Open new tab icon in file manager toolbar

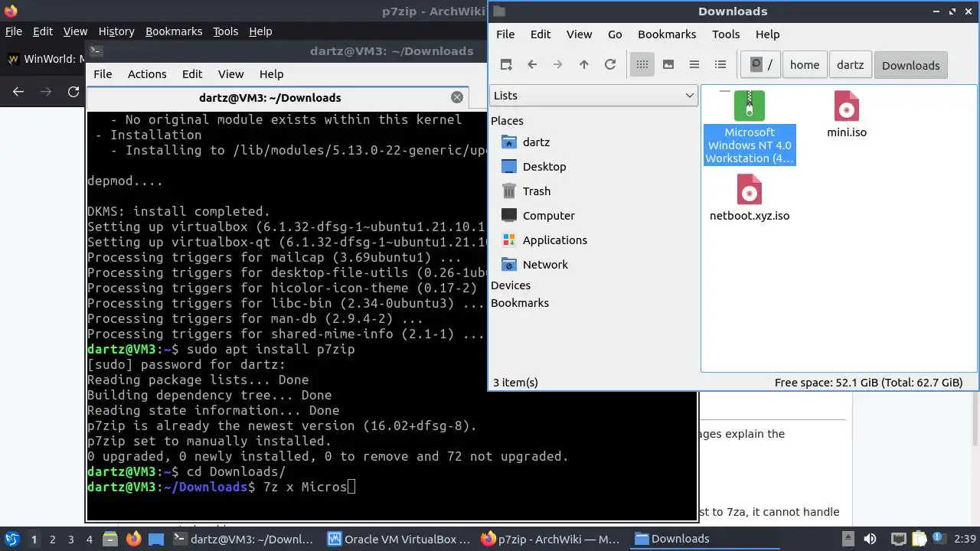tap(506, 65)
